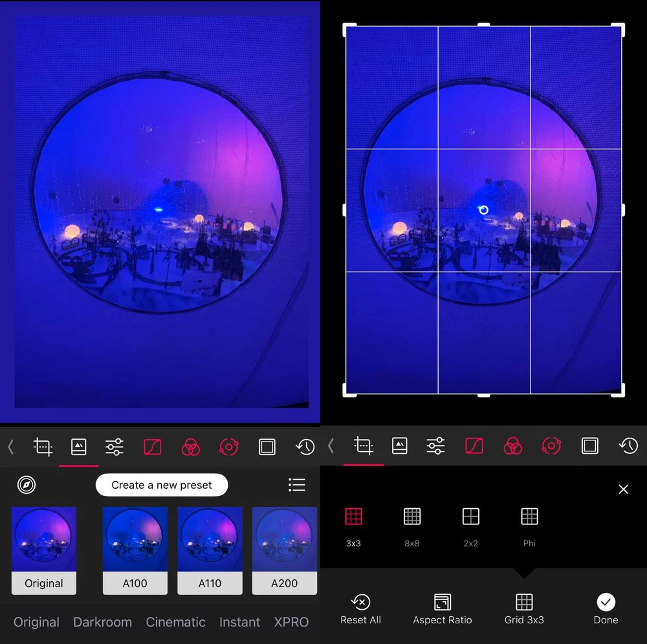647x644 pixels.
Task: Open the Aspect Ratio options
Action: [x=442, y=608]
